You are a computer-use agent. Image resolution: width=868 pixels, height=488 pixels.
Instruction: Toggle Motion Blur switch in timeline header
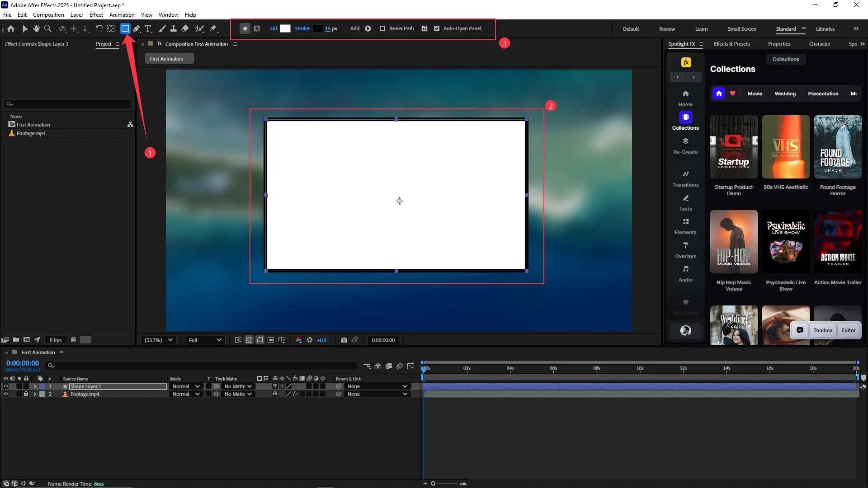(400, 366)
